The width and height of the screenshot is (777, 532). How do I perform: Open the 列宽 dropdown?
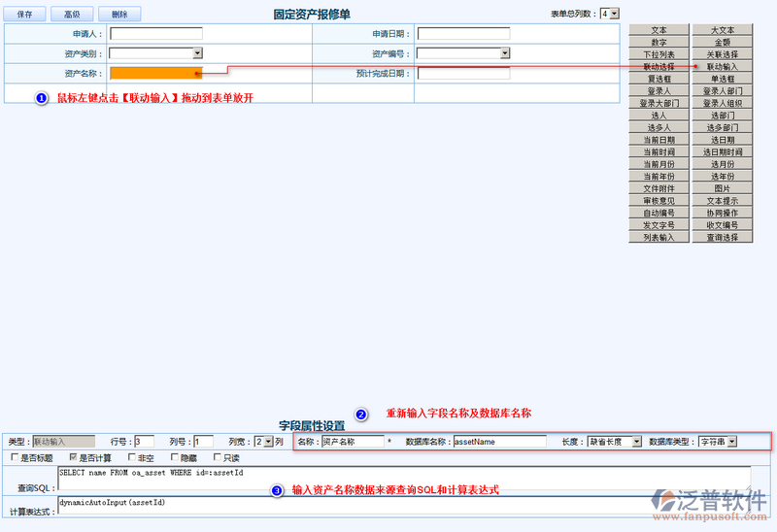pos(263,442)
